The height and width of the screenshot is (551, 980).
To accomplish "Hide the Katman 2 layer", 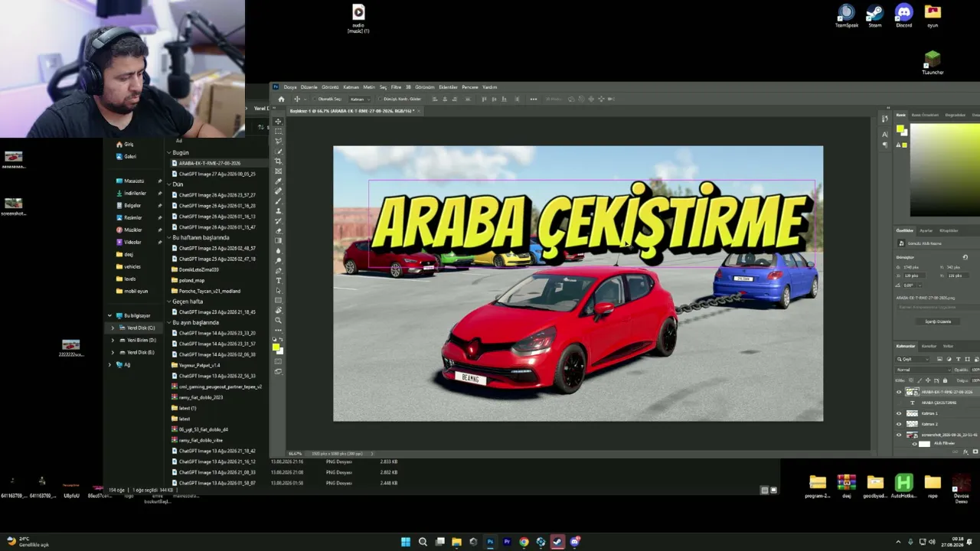I will [x=899, y=424].
